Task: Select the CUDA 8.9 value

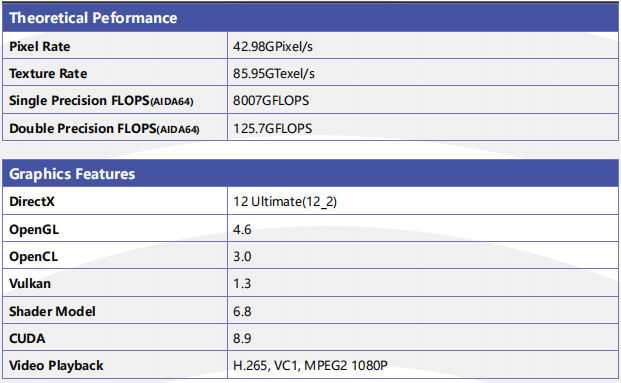Action: tap(242, 339)
